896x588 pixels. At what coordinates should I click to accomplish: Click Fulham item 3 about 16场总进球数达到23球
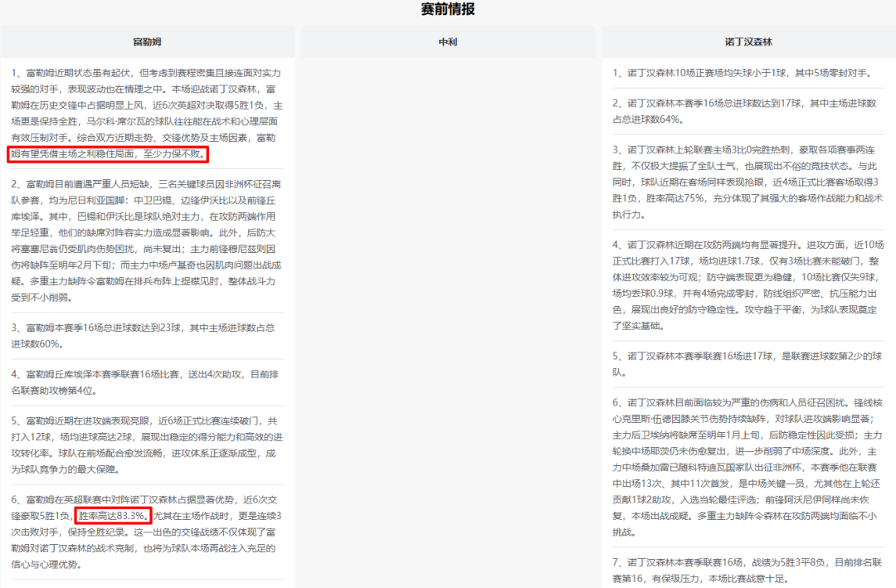point(147,336)
